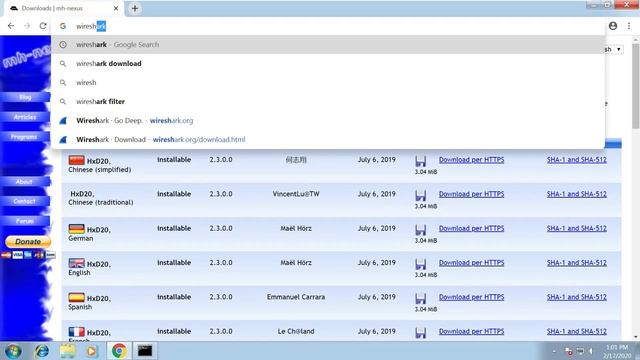Viewport: 640px width, 360px height.
Task: Open SHA-1 and SHA-512 for French
Action: (577, 331)
